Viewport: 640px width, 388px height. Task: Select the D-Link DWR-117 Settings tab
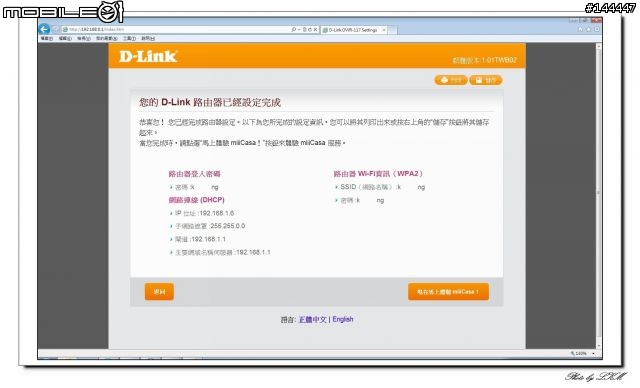point(353,30)
